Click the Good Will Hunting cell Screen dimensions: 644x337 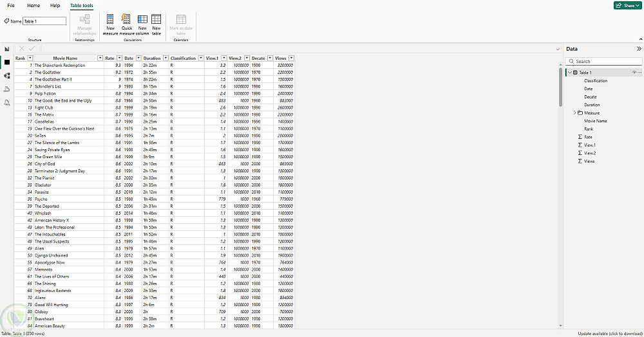[x=69, y=305]
